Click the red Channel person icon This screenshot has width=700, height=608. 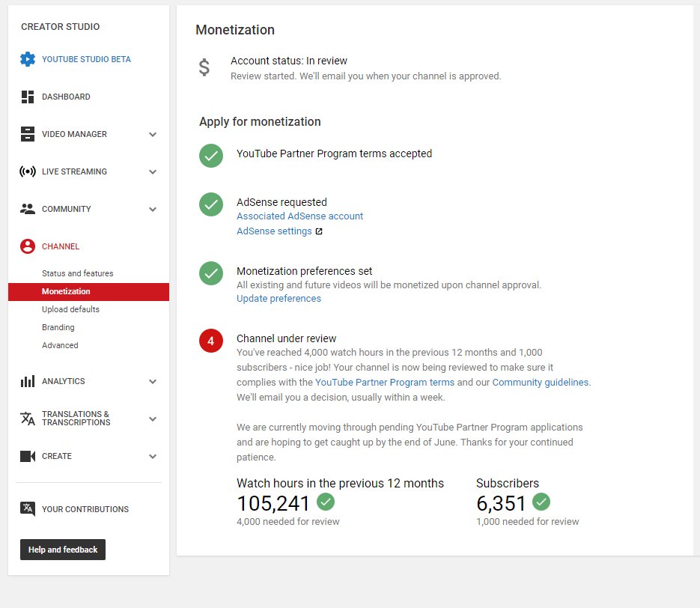point(28,246)
